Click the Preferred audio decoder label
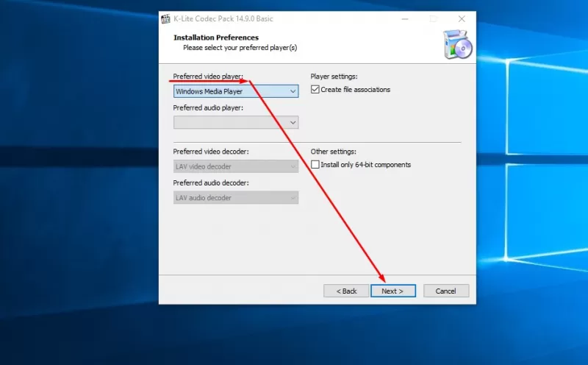Image resolution: width=588 pixels, height=365 pixels. (x=211, y=183)
